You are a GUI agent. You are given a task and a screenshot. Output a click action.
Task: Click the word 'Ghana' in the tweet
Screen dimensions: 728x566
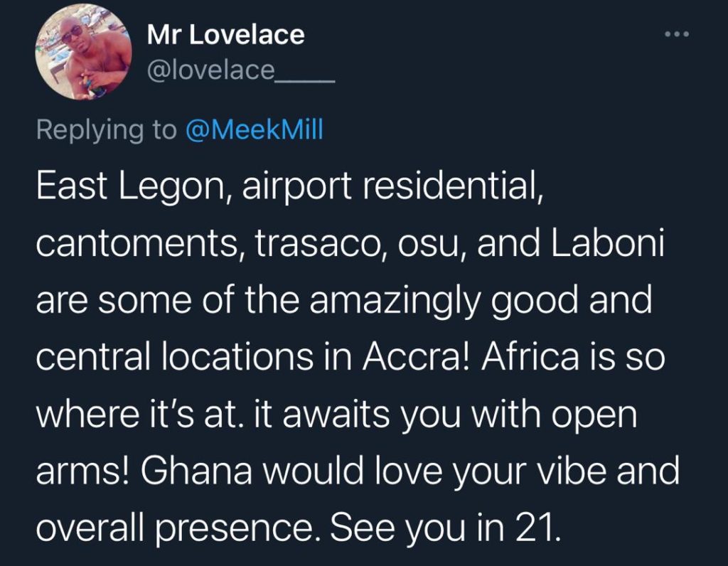click(x=196, y=470)
